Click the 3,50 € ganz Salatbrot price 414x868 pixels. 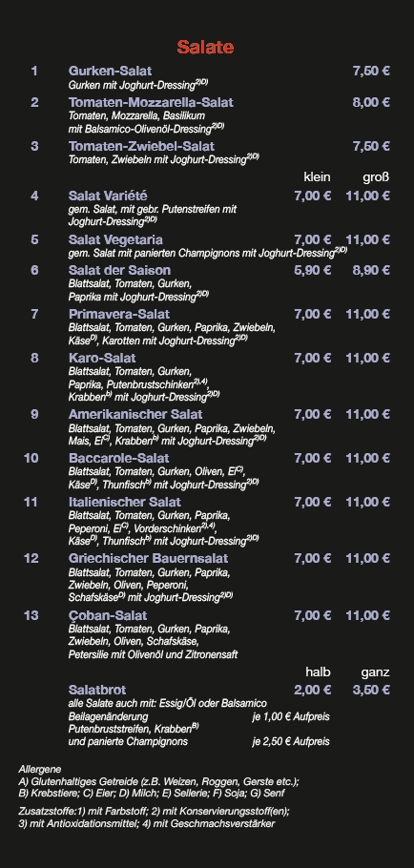(x=371, y=690)
